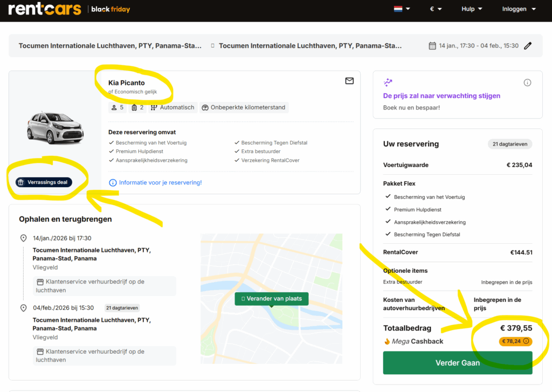Click the Verrassings deal gift badge
The width and height of the screenshot is (552, 392).
tap(44, 182)
